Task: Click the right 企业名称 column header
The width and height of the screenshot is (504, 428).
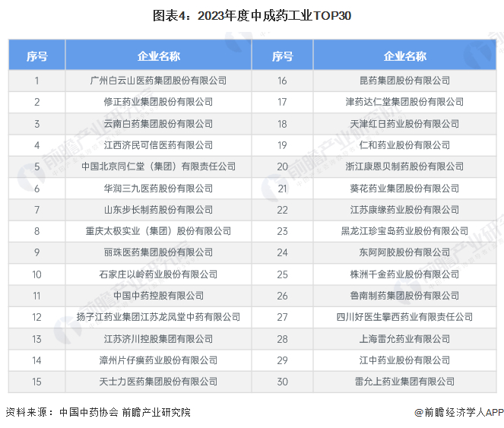Action: tap(404, 55)
